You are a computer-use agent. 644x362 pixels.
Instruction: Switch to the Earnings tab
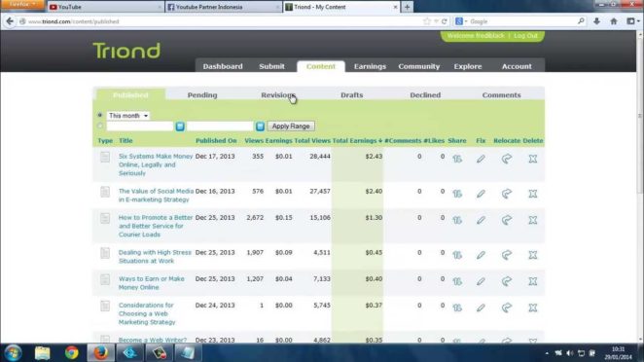click(x=370, y=66)
